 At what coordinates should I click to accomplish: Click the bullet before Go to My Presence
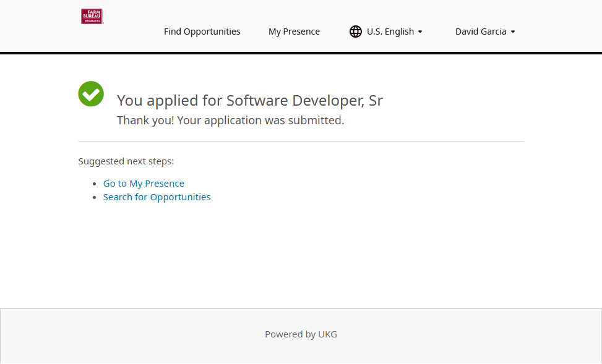pyautogui.click(x=95, y=184)
